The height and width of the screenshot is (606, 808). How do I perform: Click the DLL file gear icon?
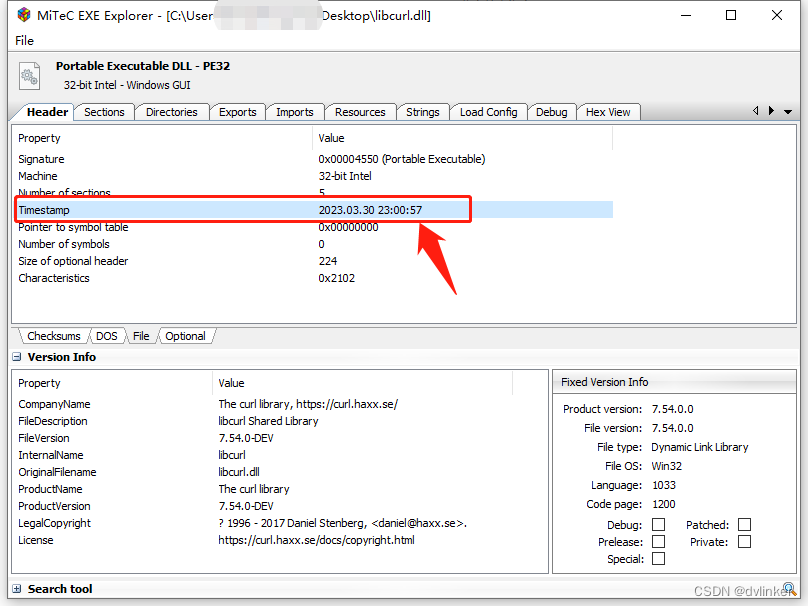(30, 75)
